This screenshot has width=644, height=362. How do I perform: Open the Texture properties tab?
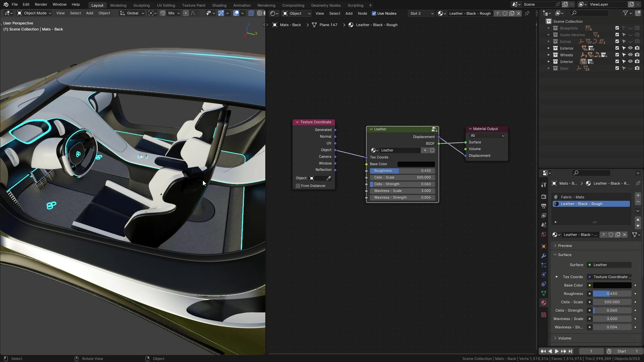pyautogui.click(x=544, y=315)
